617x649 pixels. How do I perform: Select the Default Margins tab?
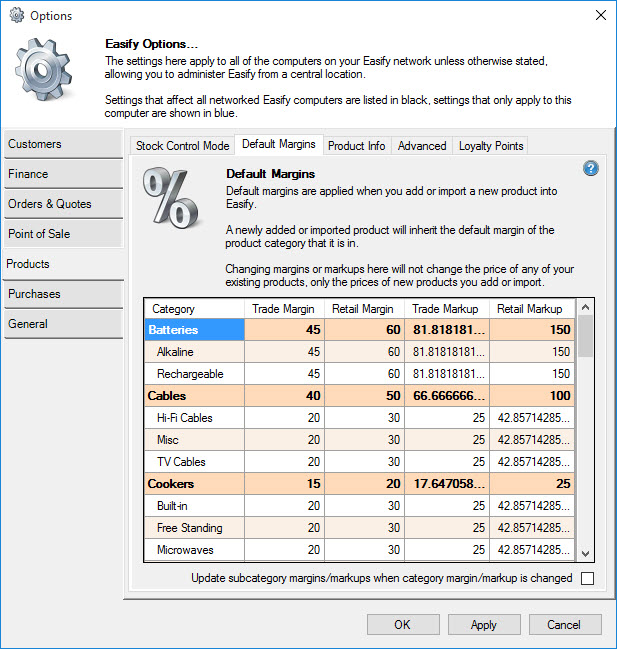click(x=278, y=144)
